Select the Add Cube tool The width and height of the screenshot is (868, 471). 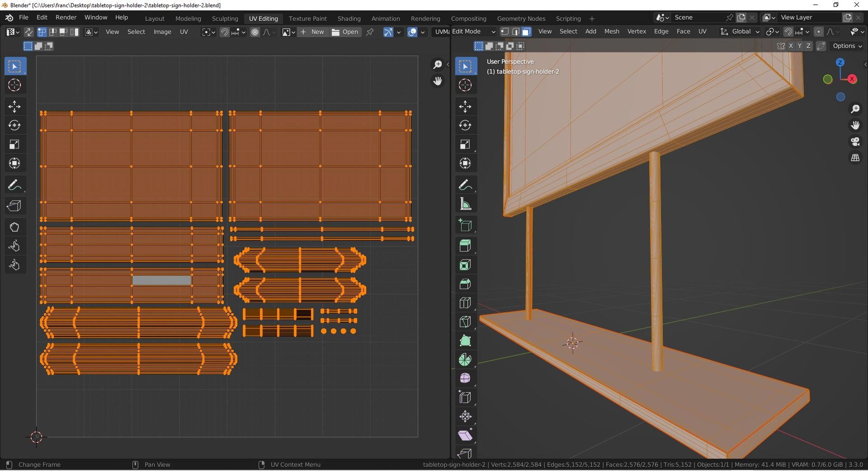pos(465,226)
